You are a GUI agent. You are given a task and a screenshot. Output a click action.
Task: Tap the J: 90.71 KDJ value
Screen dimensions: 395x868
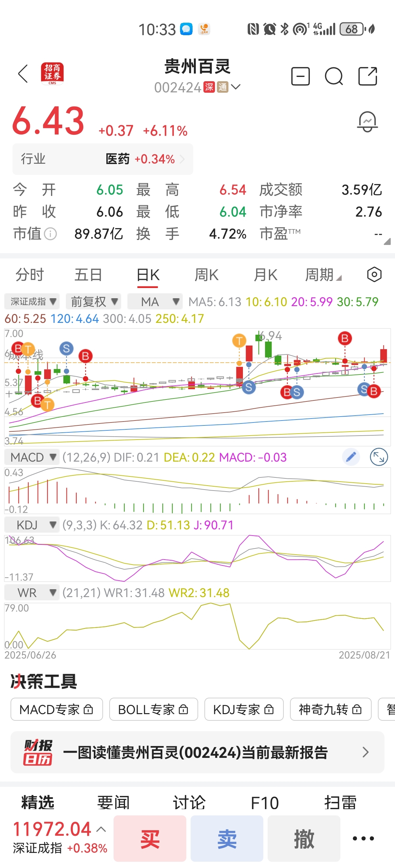214,525
